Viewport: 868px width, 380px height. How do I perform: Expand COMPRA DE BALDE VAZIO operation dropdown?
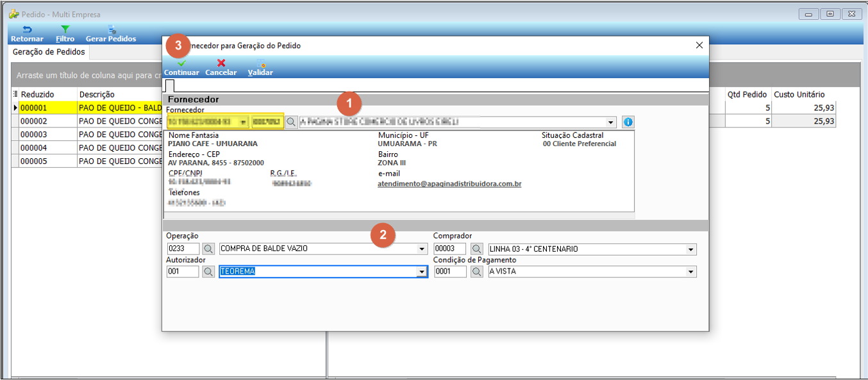(422, 249)
